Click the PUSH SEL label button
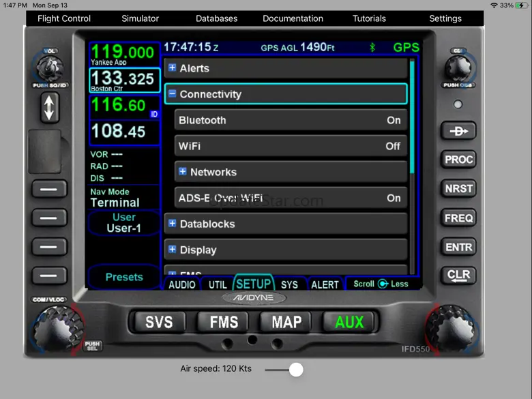 point(92,346)
